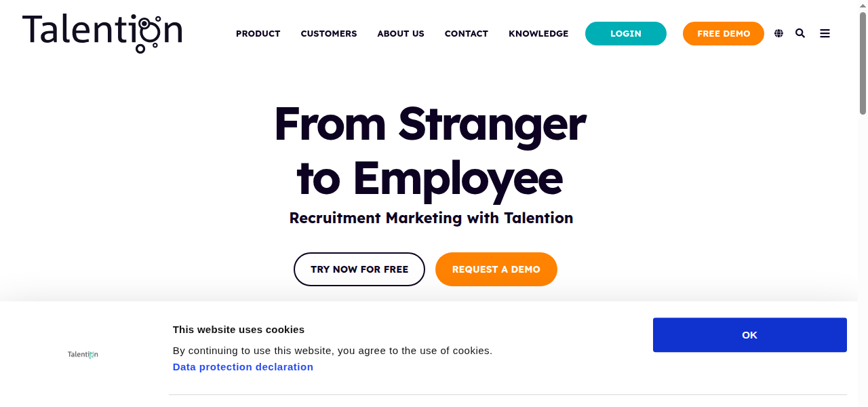Open the ABOUT US navigation menu
868x407 pixels.
(x=400, y=33)
